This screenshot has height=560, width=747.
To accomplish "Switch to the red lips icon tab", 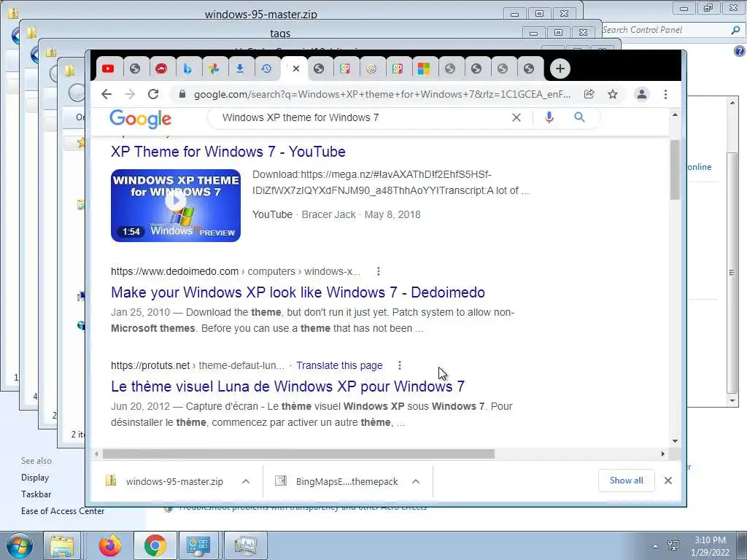I will pos(161,69).
